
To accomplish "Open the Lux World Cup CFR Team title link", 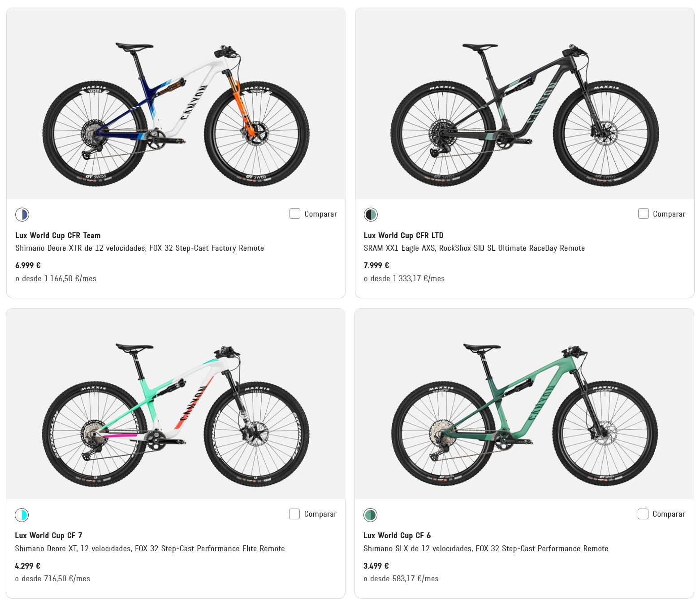I will [58, 235].
